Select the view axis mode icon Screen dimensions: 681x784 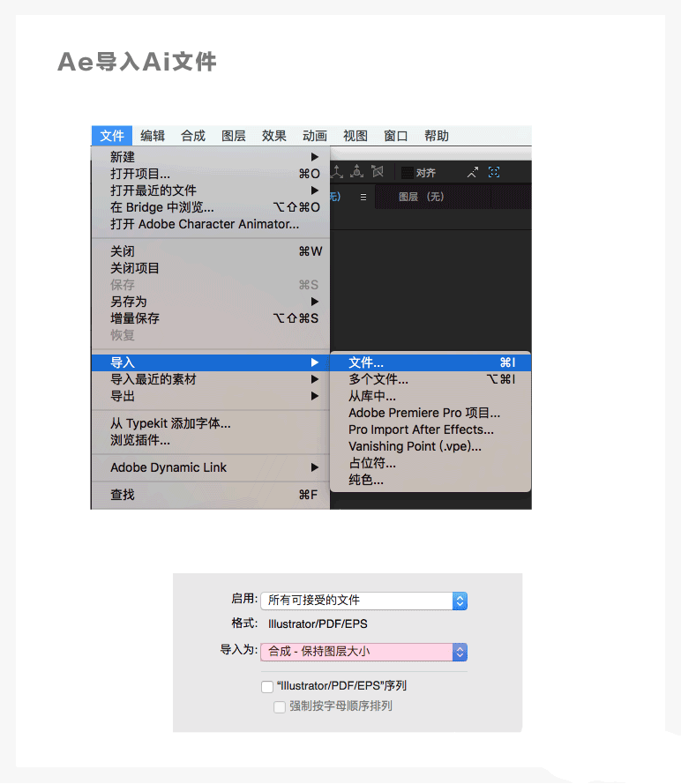coord(378,171)
